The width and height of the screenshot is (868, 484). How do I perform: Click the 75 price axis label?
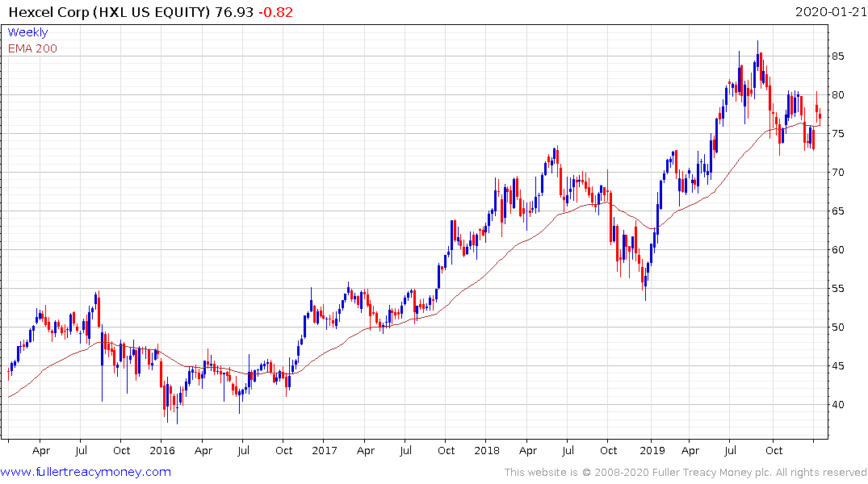(837, 133)
